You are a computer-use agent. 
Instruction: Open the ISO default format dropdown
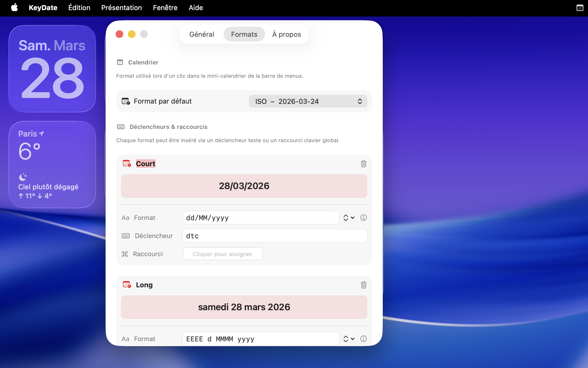(308, 101)
